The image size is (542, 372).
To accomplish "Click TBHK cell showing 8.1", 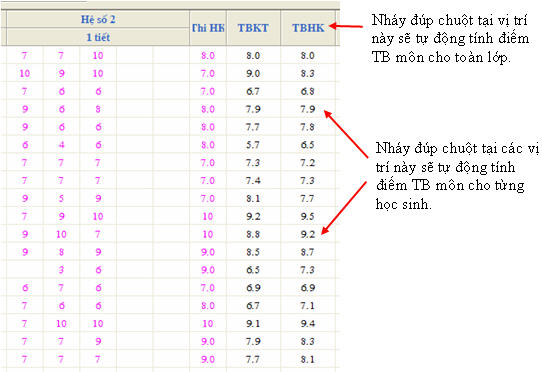I will [307, 359].
